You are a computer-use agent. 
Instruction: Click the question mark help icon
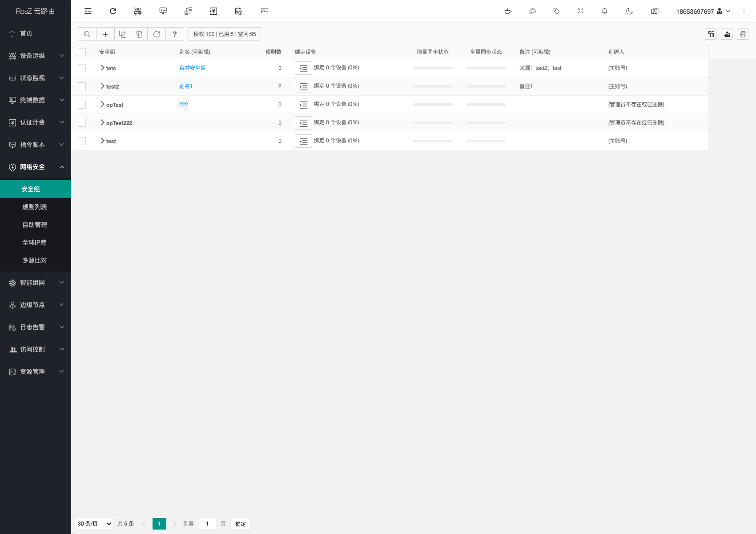click(175, 34)
